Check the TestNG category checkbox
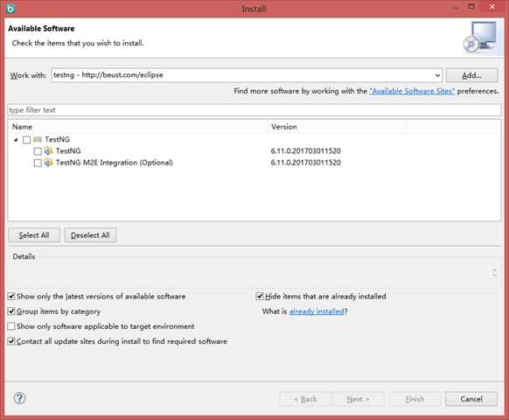509x420 pixels. [x=26, y=140]
